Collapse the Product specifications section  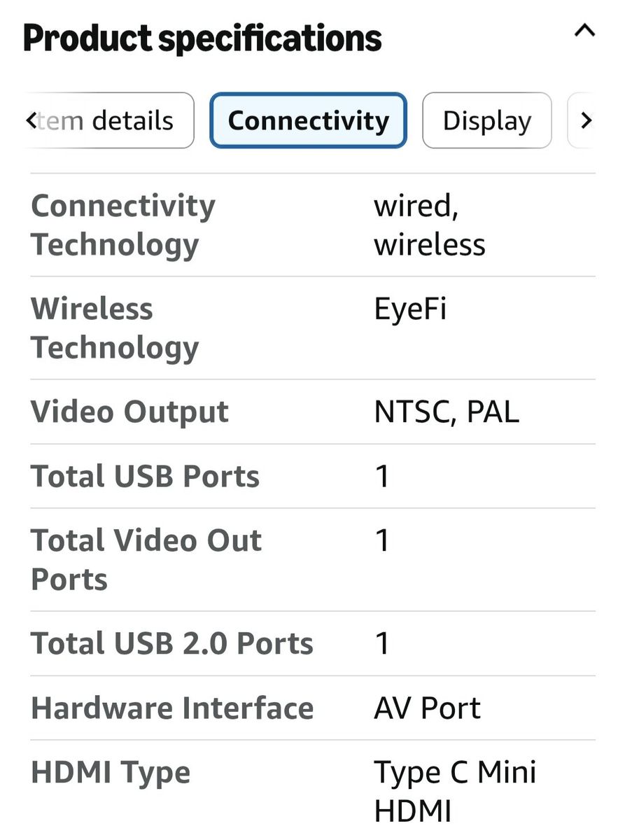[x=584, y=31]
